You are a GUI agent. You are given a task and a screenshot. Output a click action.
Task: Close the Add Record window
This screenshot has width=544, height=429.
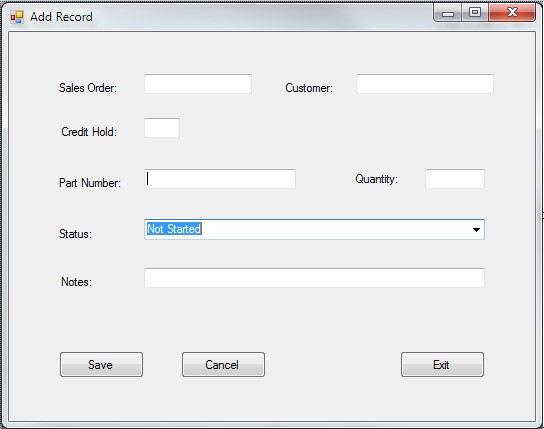click(x=512, y=13)
